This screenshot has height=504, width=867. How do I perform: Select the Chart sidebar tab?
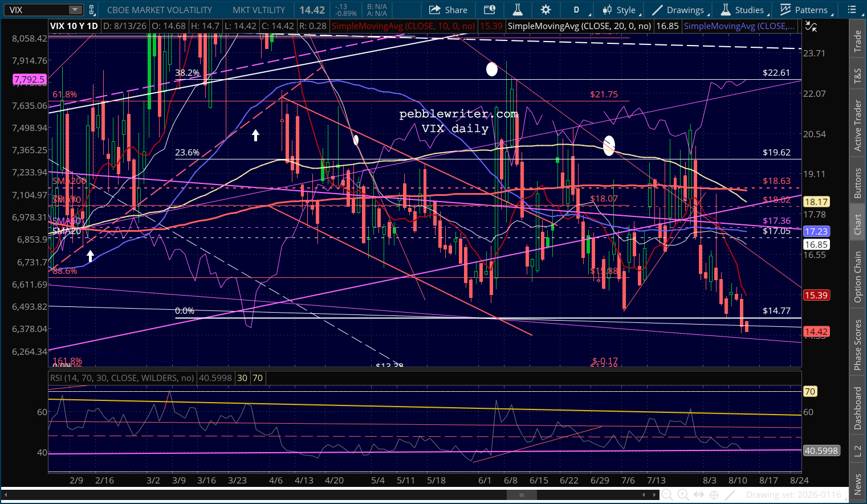click(x=857, y=224)
